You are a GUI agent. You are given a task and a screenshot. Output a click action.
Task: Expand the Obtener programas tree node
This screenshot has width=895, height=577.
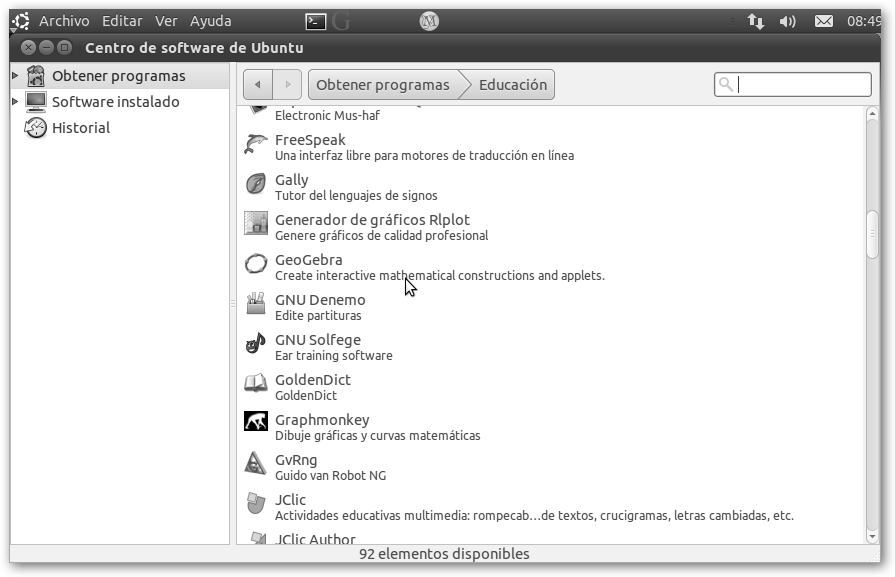[15, 76]
